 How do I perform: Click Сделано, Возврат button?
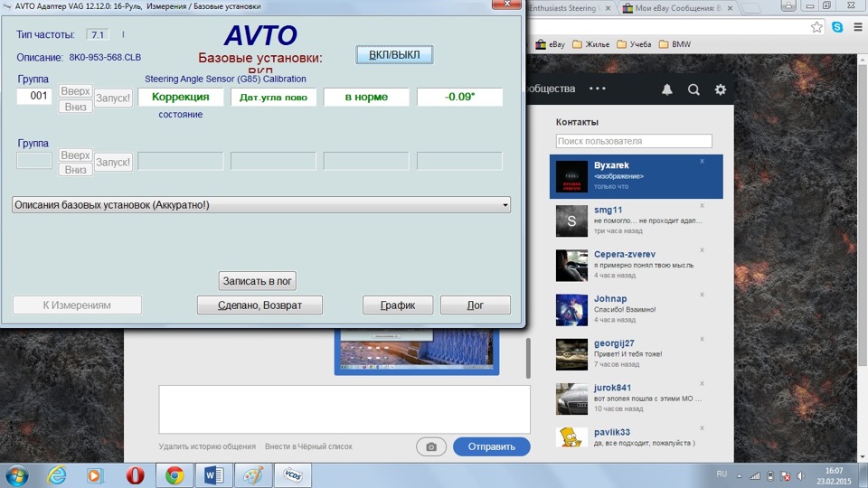[259, 305]
